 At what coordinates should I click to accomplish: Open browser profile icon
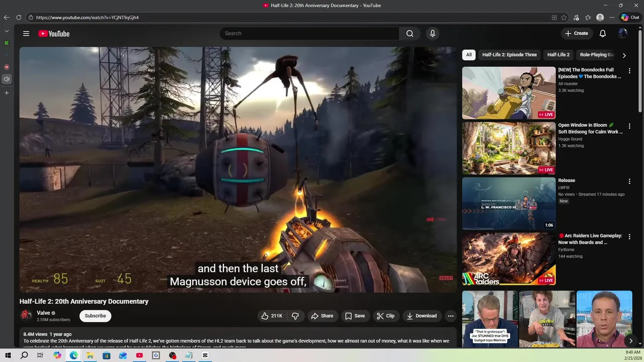coord(600,17)
